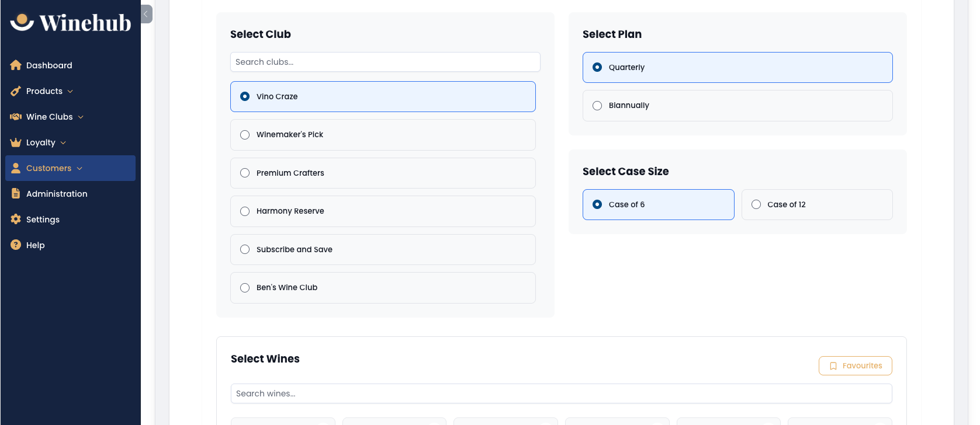This screenshot has width=980, height=425.
Task: Choose the Biannually plan option
Action: (x=737, y=106)
